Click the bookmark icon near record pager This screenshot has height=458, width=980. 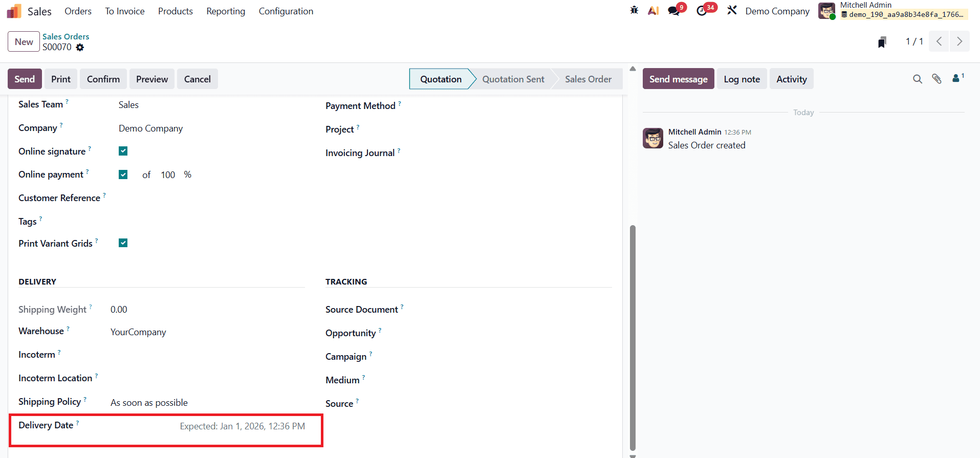point(882,42)
